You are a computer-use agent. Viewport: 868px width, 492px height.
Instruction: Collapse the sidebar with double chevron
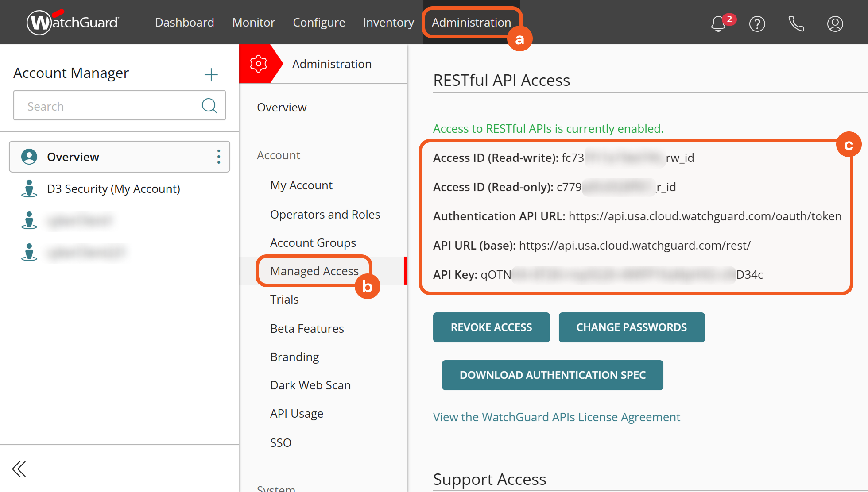click(19, 469)
